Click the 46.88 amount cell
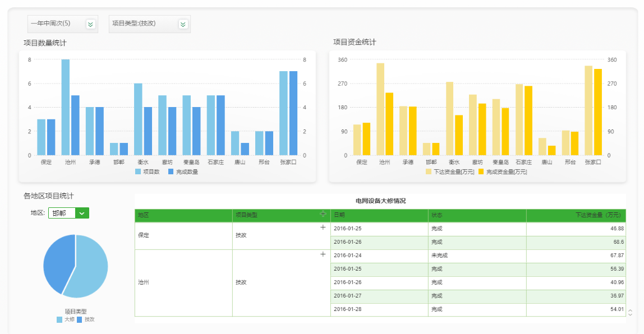This screenshot has width=644, height=334. [x=576, y=229]
